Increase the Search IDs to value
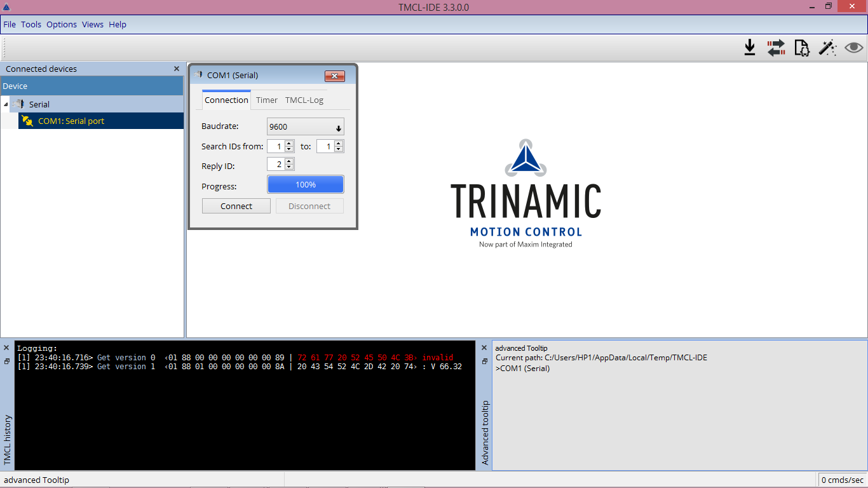Viewport: 868px width, 488px height. point(338,144)
